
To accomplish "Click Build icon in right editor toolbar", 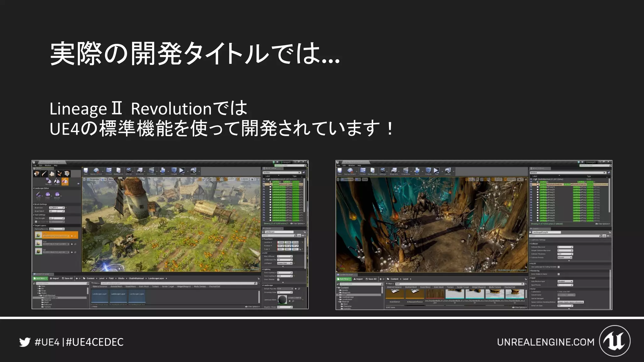I will point(417,171).
